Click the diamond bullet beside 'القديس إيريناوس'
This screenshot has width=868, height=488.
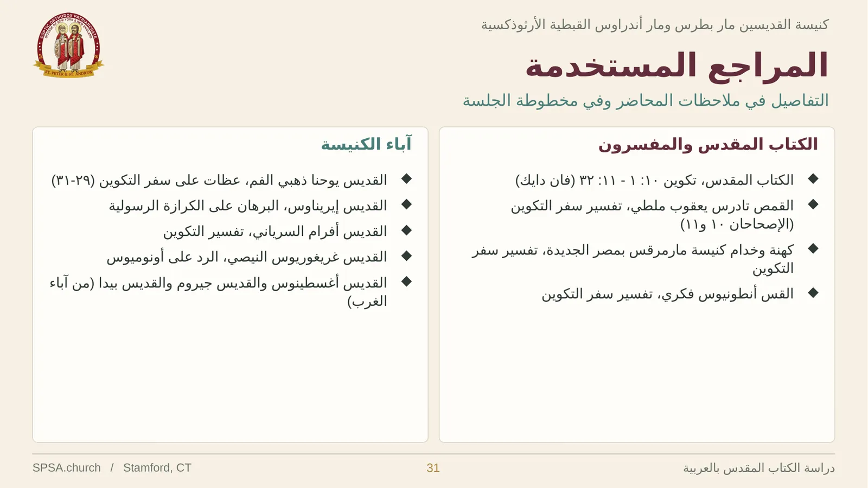pos(406,204)
